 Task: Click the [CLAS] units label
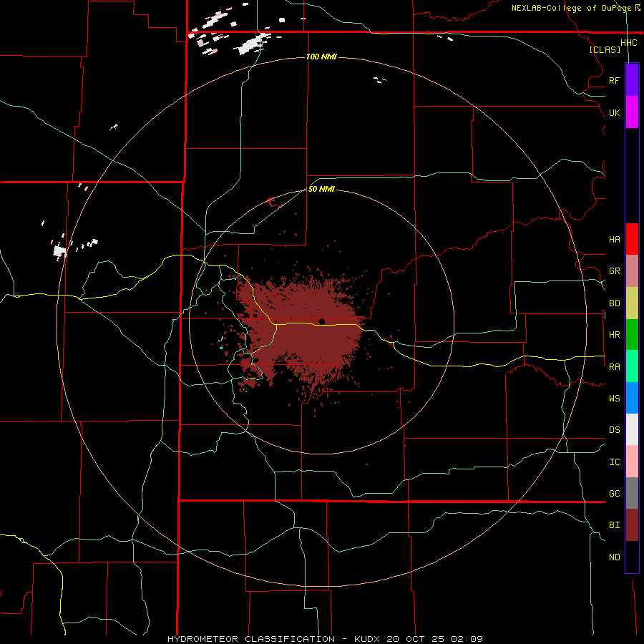[x=605, y=49]
